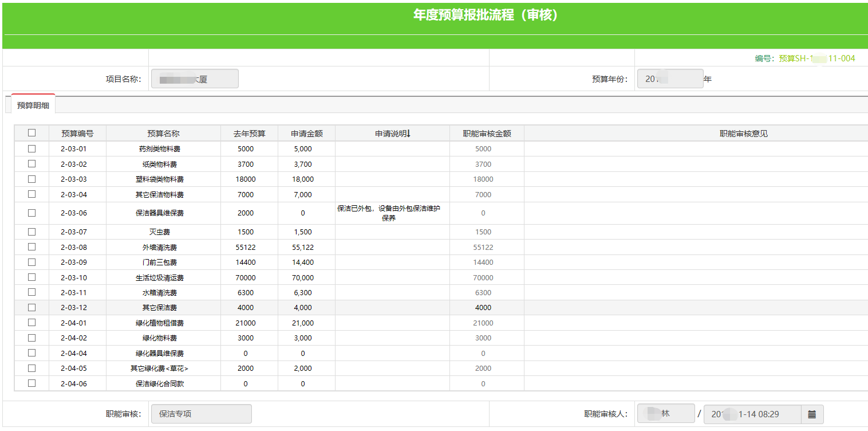Tick the checkbox for 2-04-06 保洁绿化合同款
The image size is (868, 431).
click(31, 383)
